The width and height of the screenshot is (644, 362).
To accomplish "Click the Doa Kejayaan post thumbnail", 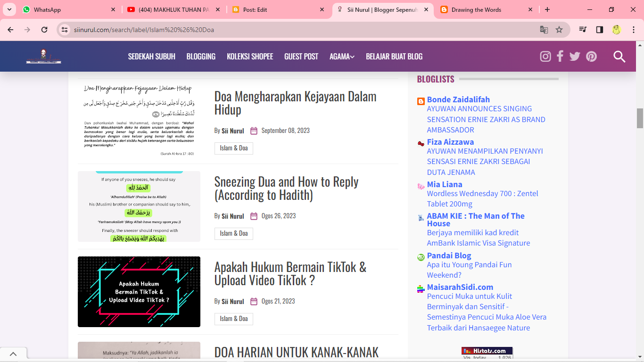I will click(x=139, y=121).
